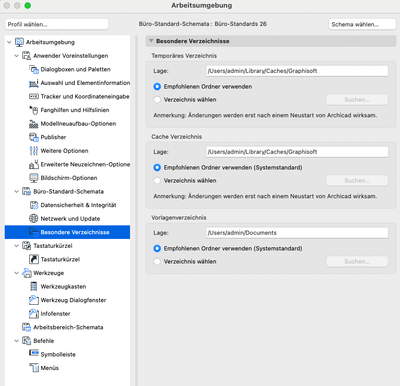400x386 pixels.
Task: Collapse the Besondere Verzeichnisse panel triangle
Action: coord(151,41)
